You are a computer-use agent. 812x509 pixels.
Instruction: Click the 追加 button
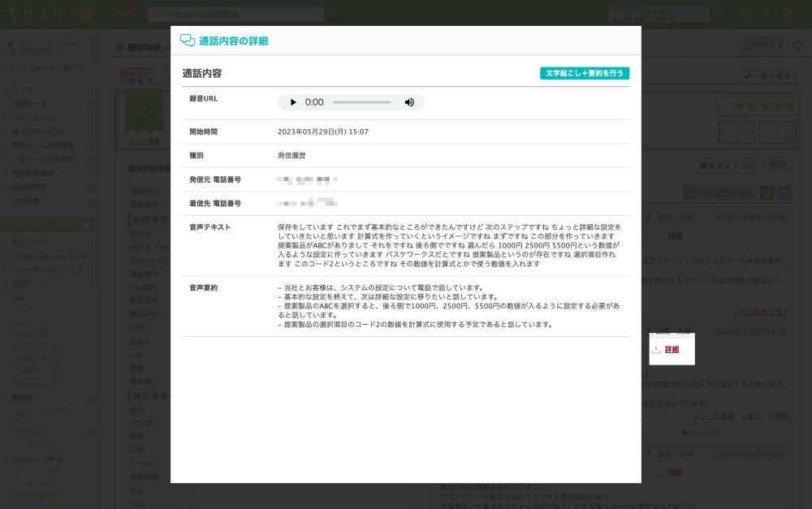point(779,164)
